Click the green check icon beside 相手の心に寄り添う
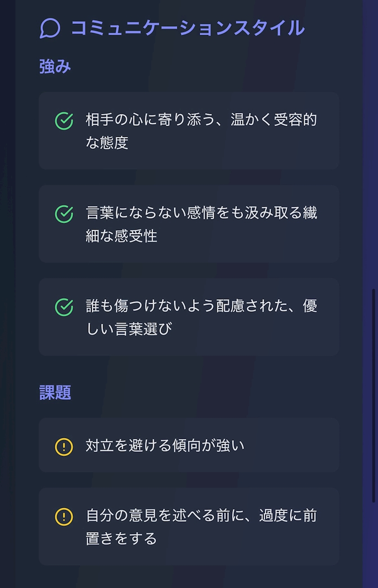This screenshot has height=588, width=378. [64, 121]
